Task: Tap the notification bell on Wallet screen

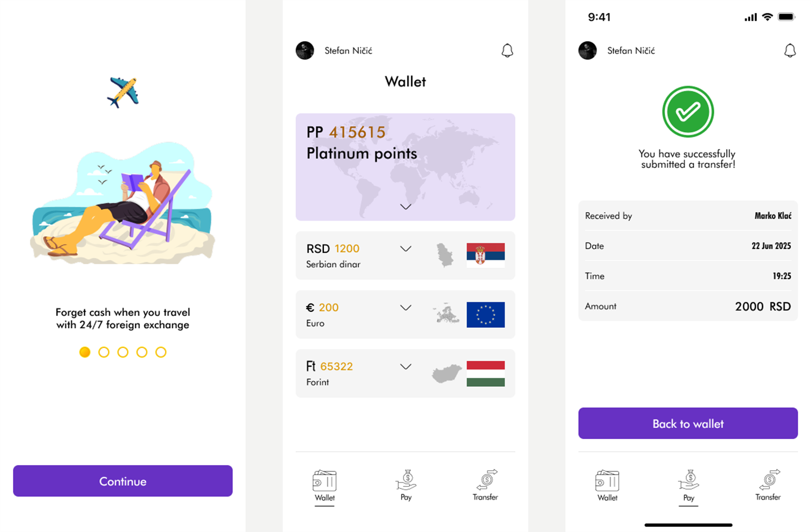Action: click(507, 51)
